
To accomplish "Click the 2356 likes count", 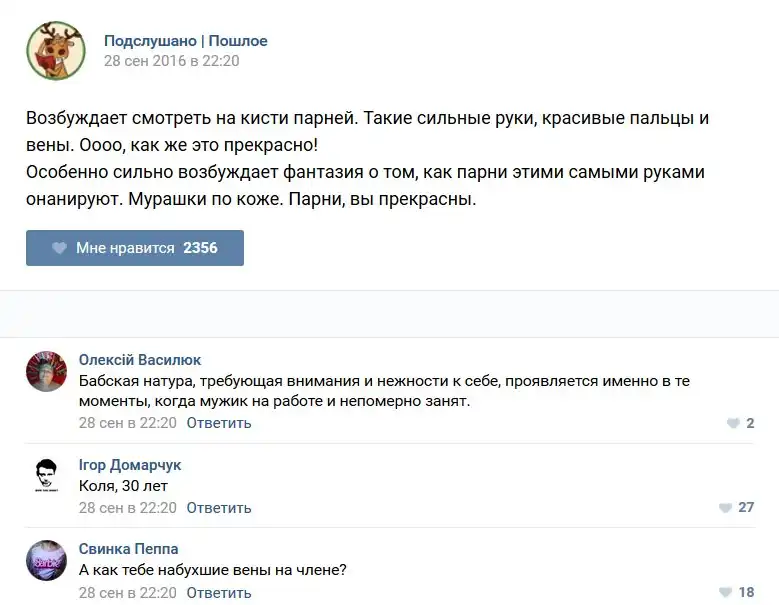I will (x=200, y=248).
